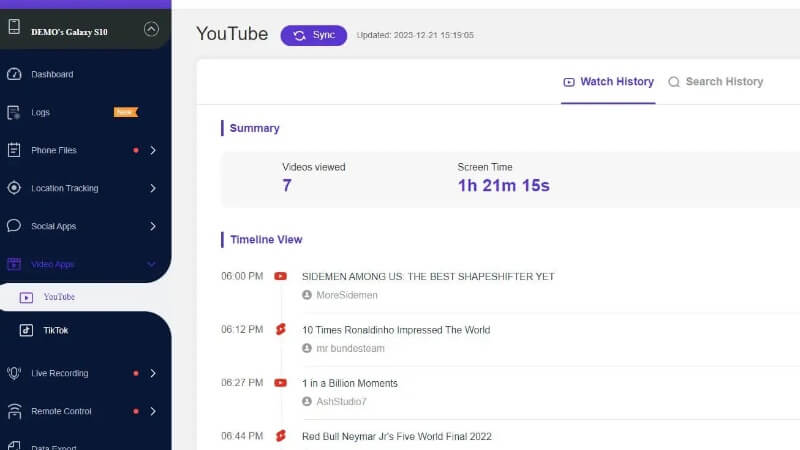Select Location Tracking menu label
The width and height of the screenshot is (800, 450).
65,188
